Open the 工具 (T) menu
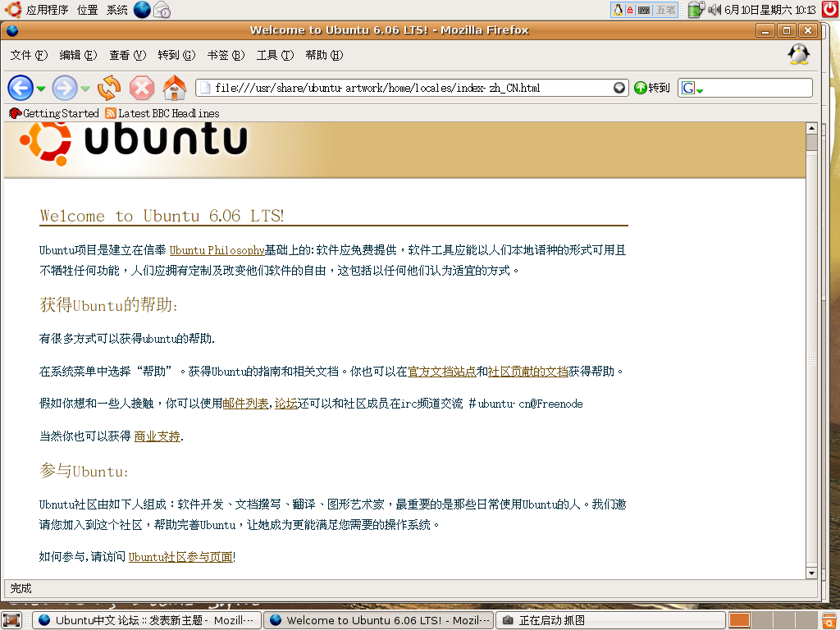 275,55
